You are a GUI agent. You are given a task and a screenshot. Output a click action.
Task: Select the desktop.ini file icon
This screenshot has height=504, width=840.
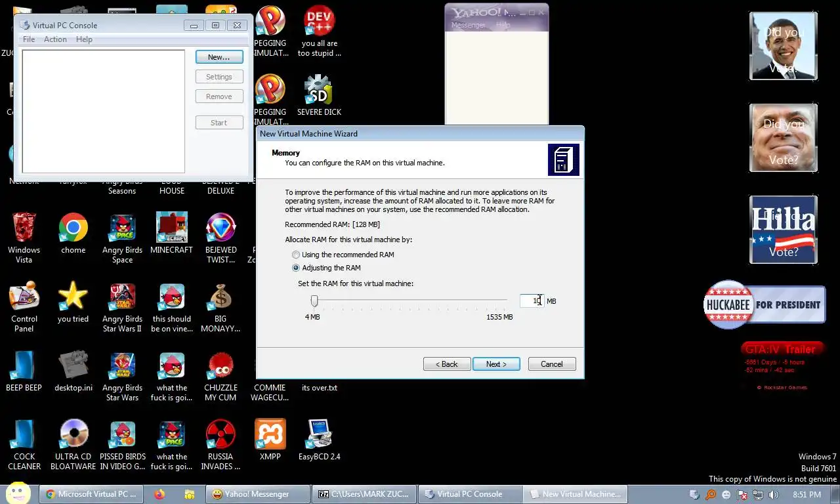click(73, 371)
